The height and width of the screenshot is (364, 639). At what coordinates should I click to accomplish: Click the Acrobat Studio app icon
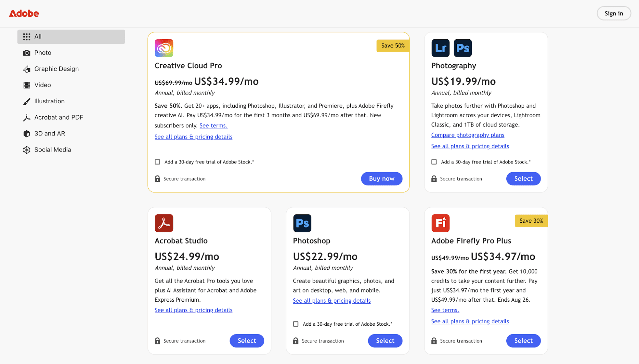pyautogui.click(x=164, y=223)
